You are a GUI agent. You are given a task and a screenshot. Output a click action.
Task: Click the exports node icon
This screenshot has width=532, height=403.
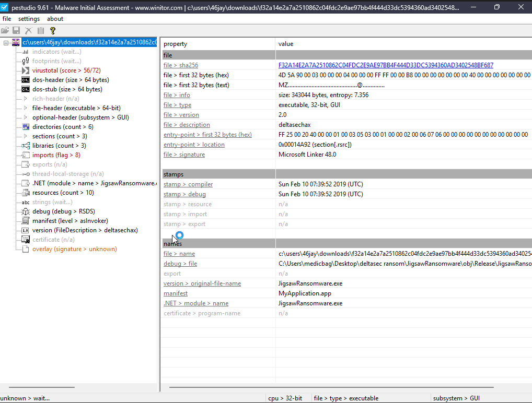[26, 165]
